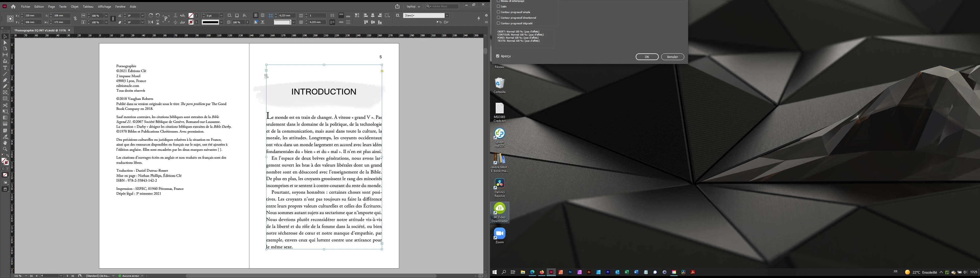Select the Hand tool
Screen dimensions: 980x278
(5, 143)
